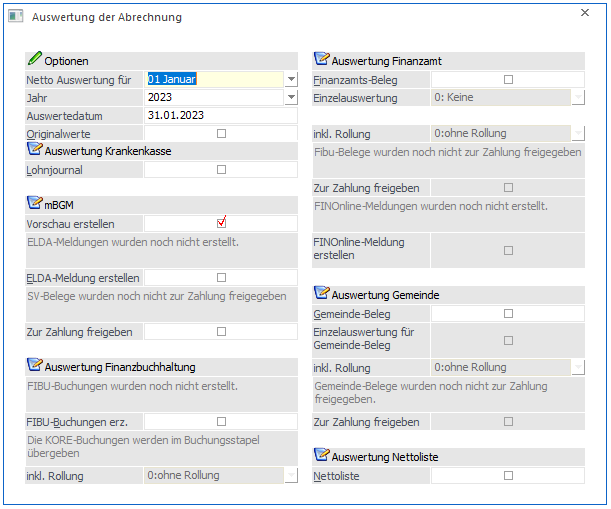Tick the Gemeinde-Beleg checkbox
This screenshot has width=611, height=509.
coord(508,314)
